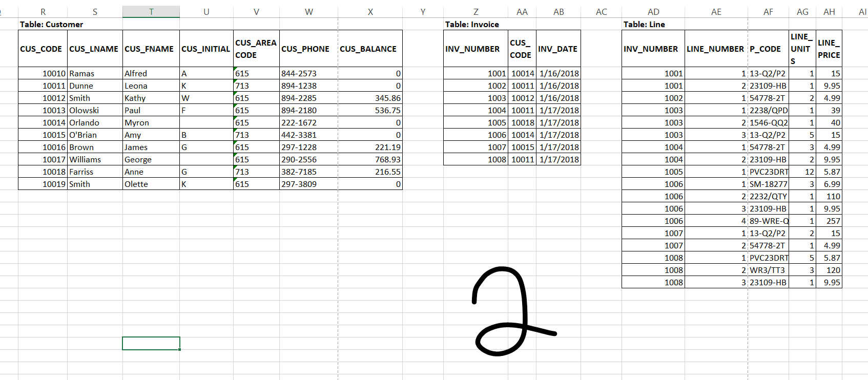The height and width of the screenshot is (380, 868).
Task: Click customer code 10010 cell
Action: (43, 73)
